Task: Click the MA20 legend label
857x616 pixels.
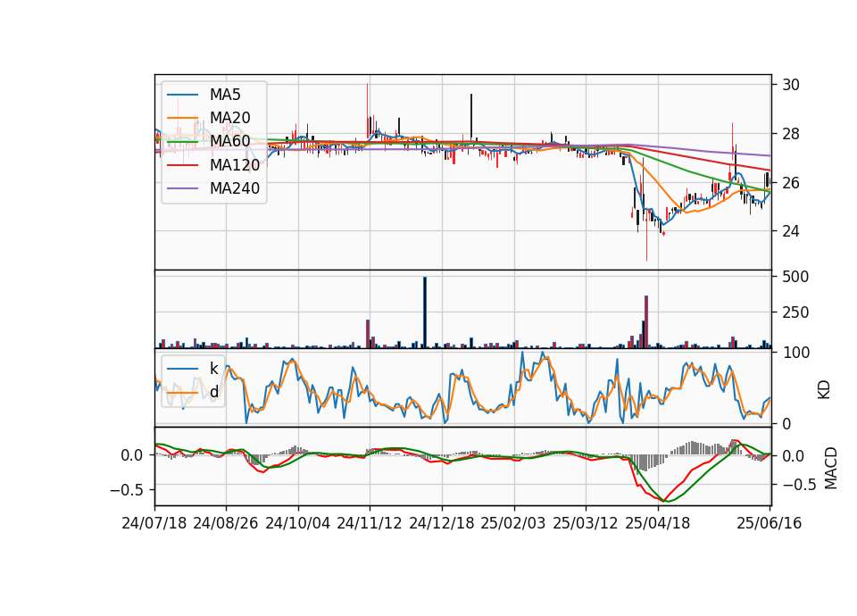Action: [x=229, y=118]
